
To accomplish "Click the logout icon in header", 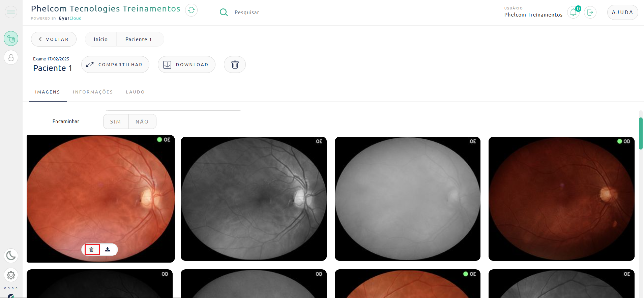I will (x=590, y=12).
